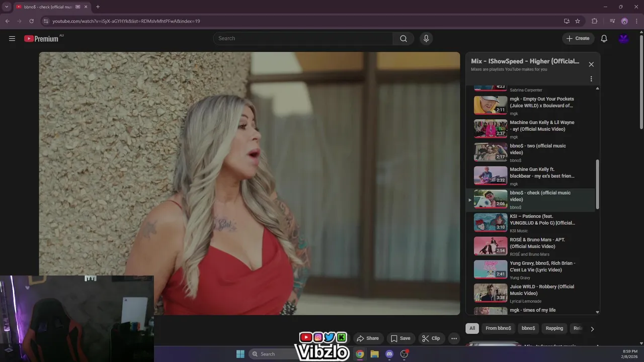Screen dimensions: 644x362
Task: Select the From bbno$ filter chip
Action: pos(498,328)
